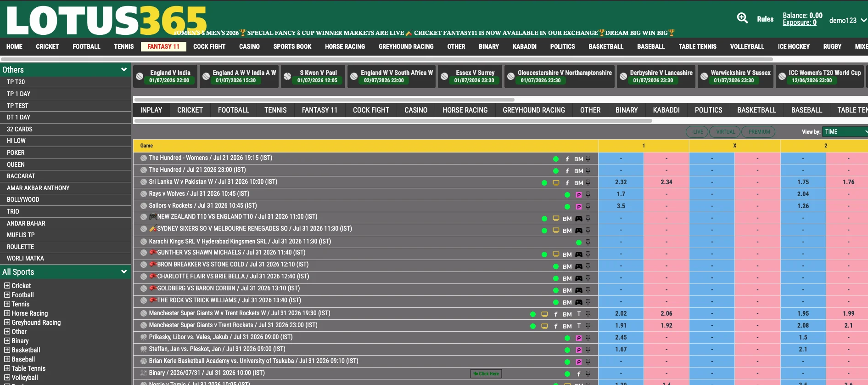Open FANTASY 11 in top navigation
The image size is (868, 385).
[x=163, y=46]
